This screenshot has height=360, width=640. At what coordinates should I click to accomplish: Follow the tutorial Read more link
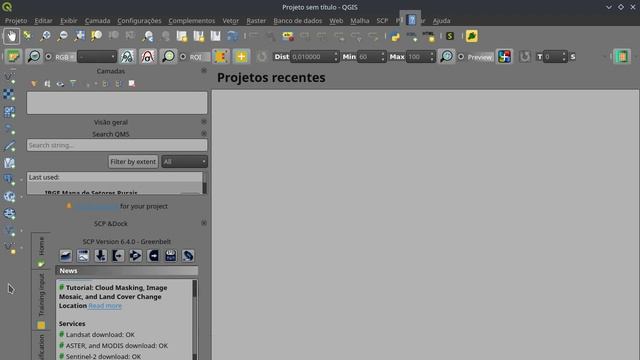pos(105,306)
